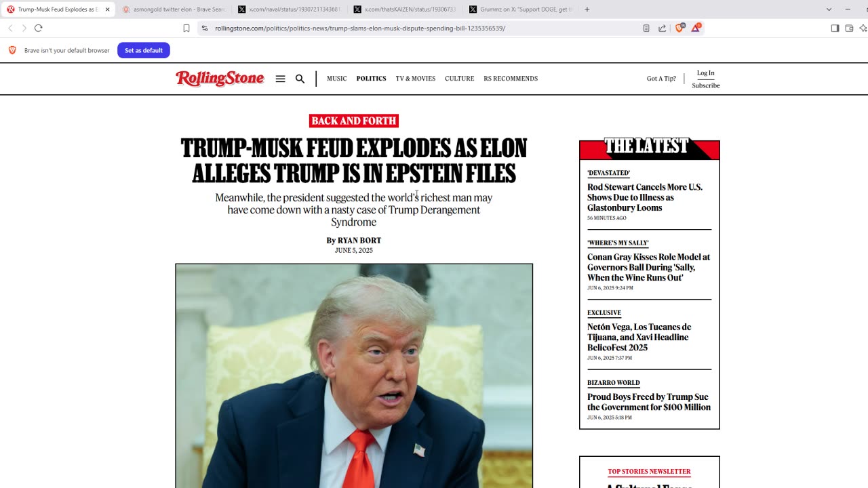
Task: Click the Got A Tip? link
Action: tap(661, 79)
